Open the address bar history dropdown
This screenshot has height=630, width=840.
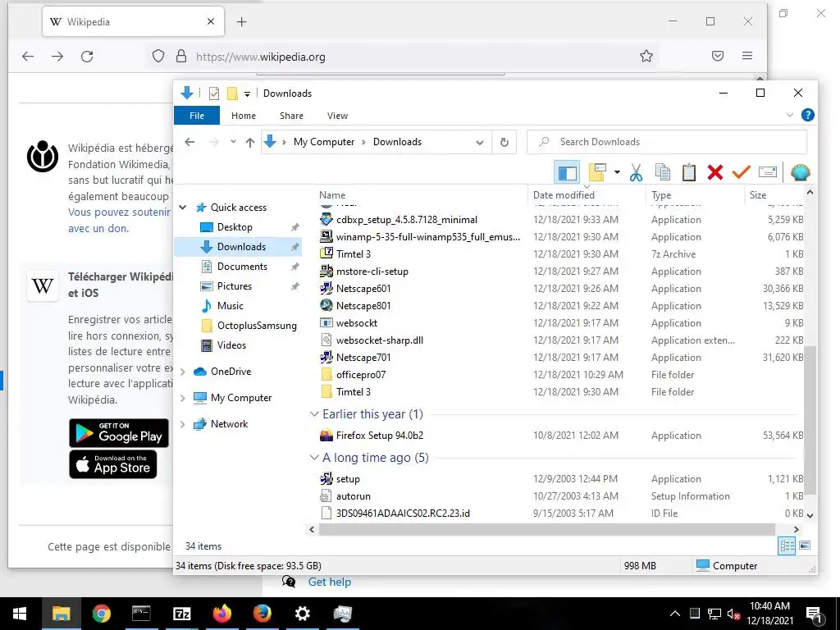[x=480, y=143]
